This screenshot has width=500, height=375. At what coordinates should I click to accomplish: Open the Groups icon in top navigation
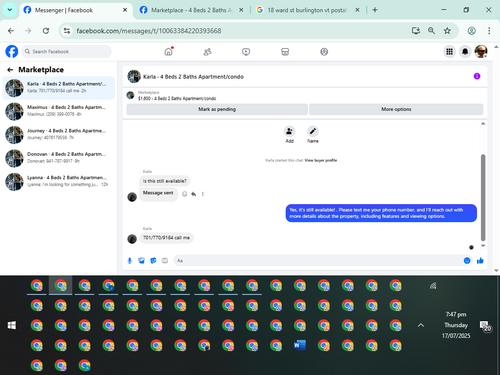(x=324, y=52)
